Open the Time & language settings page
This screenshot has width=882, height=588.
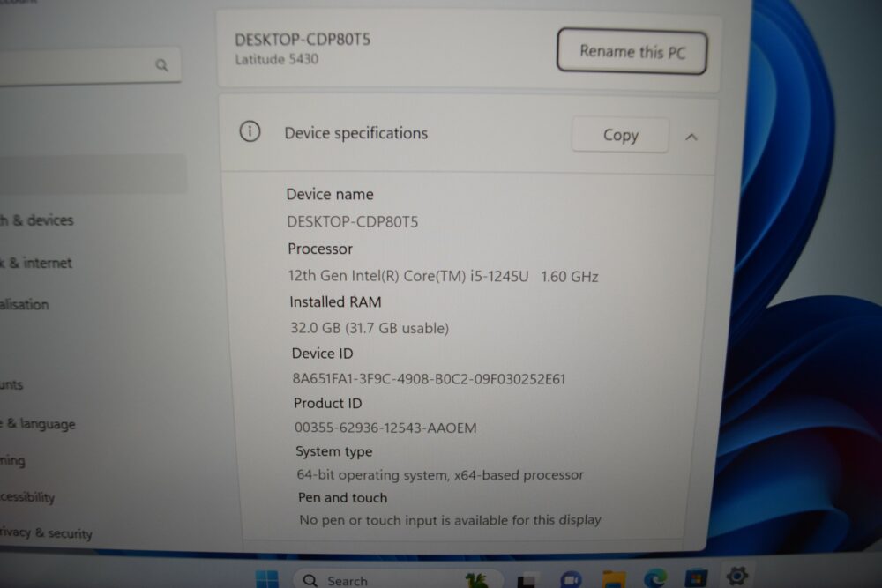point(38,423)
